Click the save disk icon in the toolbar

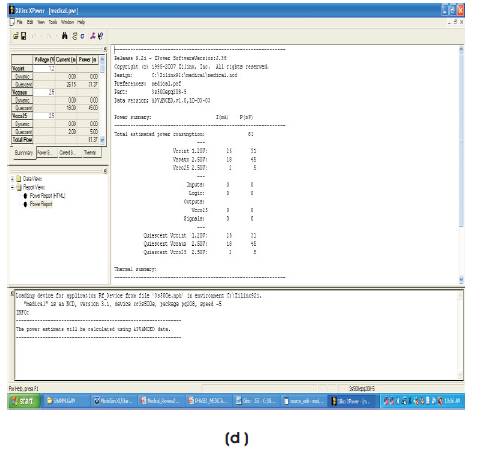(x=24, y=36)
